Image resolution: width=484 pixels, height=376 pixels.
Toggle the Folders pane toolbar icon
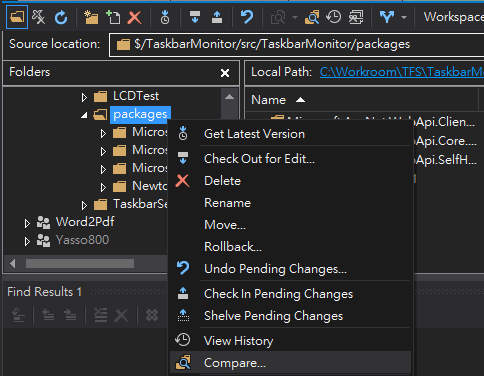17,17
